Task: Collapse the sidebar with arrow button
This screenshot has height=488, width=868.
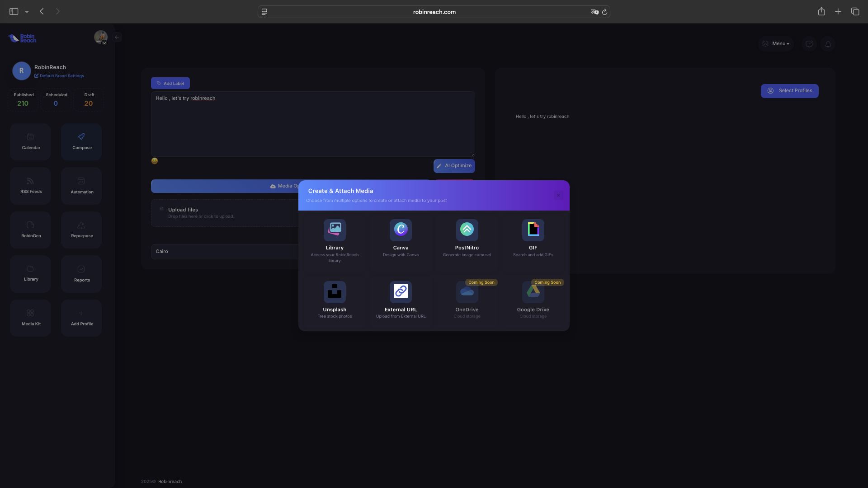Action: pyautogui.click(x=117, y=38)
